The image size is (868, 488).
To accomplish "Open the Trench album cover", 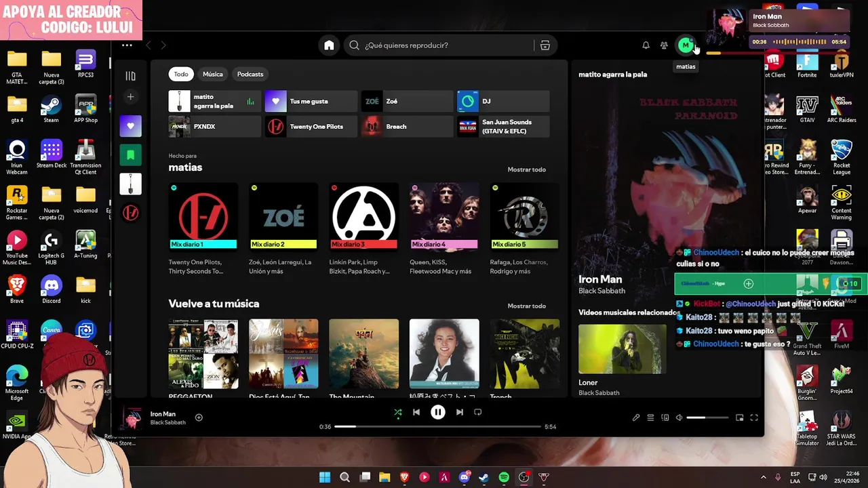I will pyautogui.click(x=525, y=354).
